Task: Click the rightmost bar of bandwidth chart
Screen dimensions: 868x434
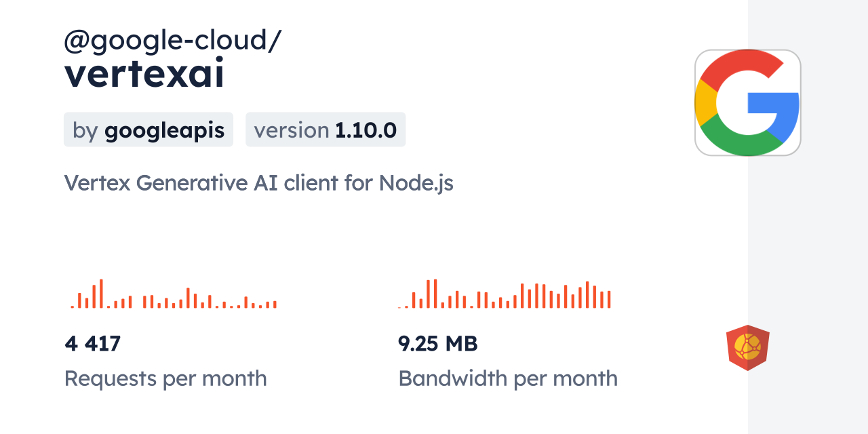Action: [609, 299]
